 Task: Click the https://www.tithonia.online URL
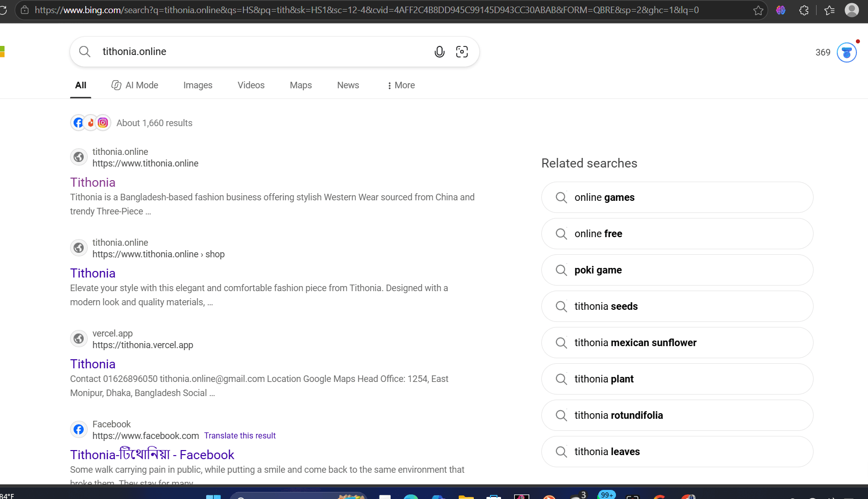(x=145, y=163)
